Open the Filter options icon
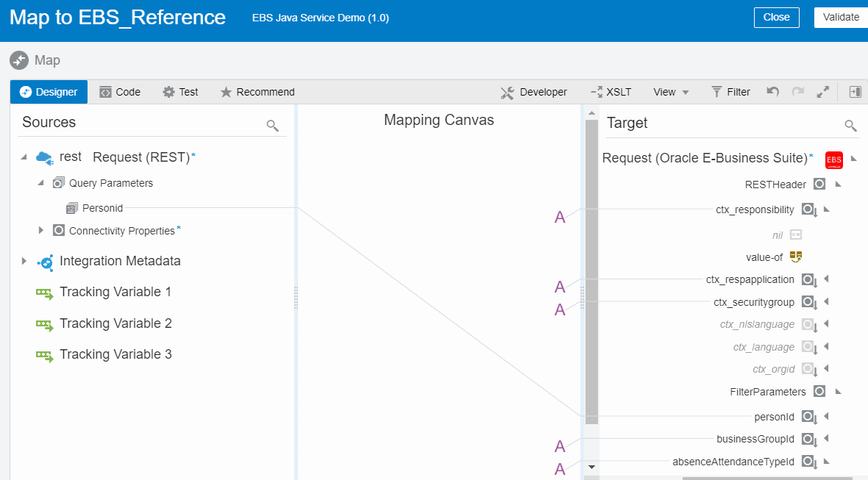This screenshot has height=480, width=868. [x=717, y=91]
